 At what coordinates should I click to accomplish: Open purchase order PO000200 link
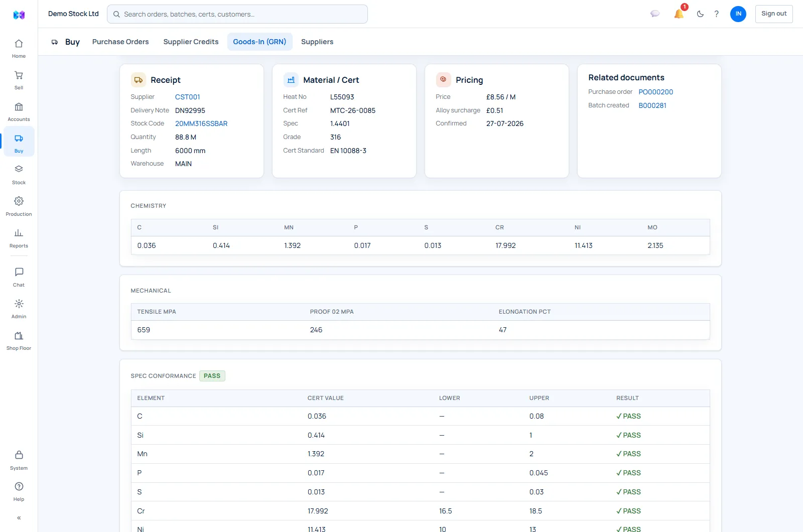tap(655, 92)
